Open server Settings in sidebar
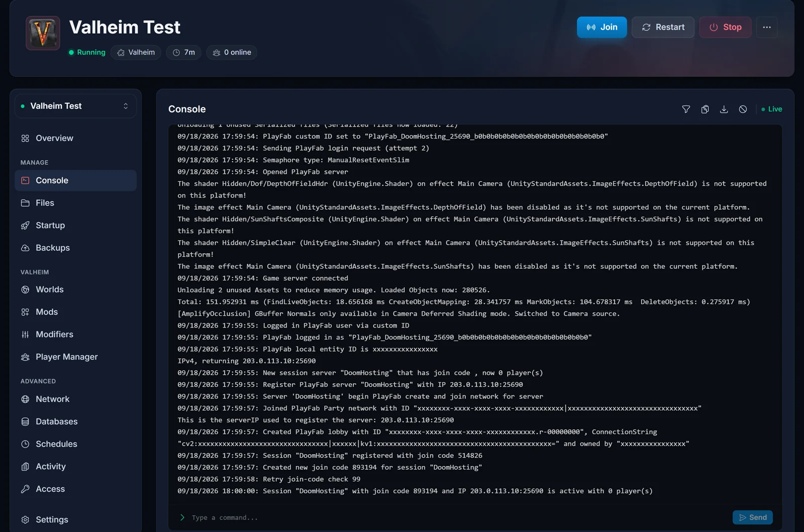Screen dimensions: 804x532 pyautogui.click(x=75, y=519)
